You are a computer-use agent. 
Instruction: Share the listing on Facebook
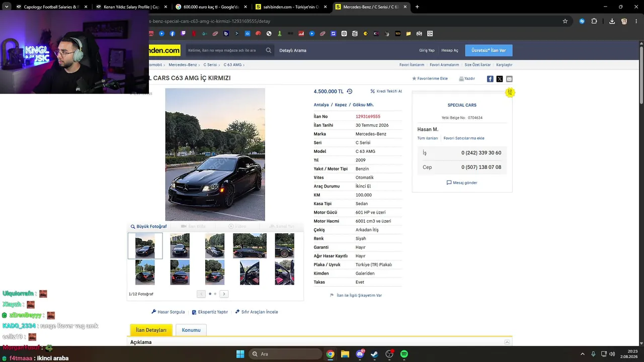[x=490, y=79]
